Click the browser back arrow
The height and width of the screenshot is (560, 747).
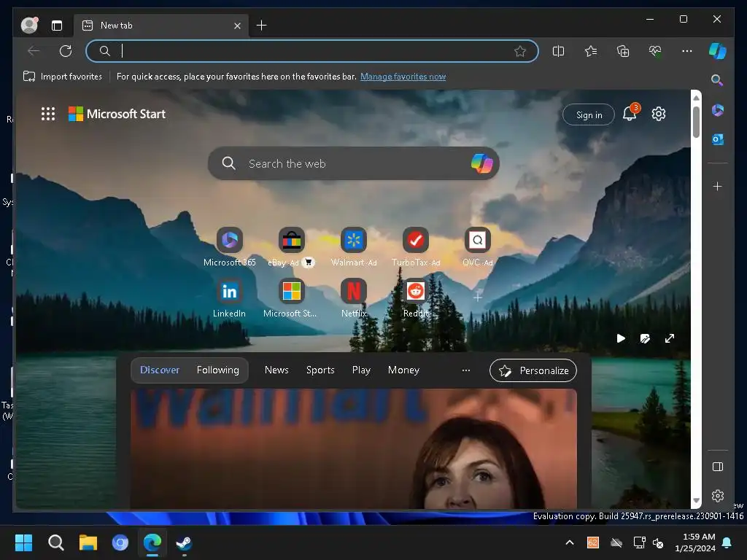pyautogui.click(x=34, y=51)
